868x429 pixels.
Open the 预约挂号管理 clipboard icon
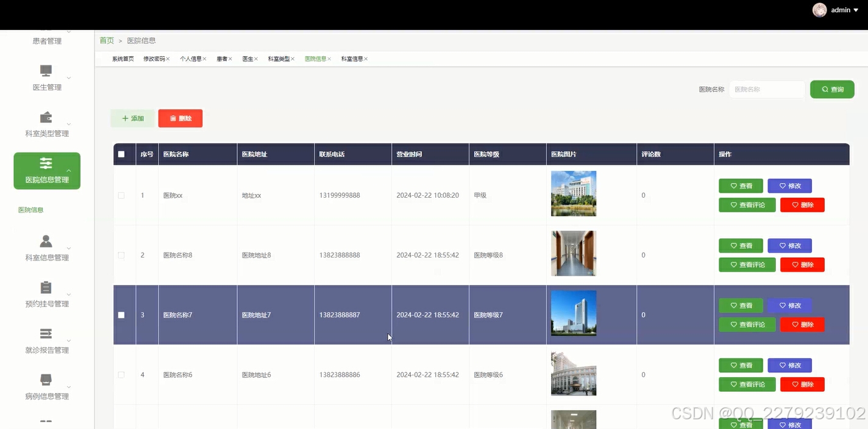point(46,287)
